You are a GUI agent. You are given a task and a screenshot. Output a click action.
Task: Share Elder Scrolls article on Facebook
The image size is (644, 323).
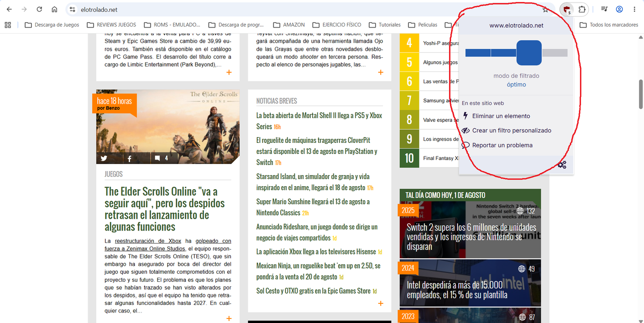129,158
